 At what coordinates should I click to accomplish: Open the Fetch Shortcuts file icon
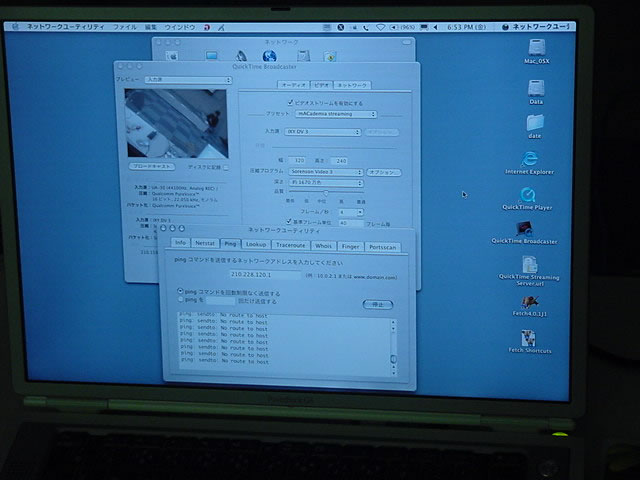point(530,338)
